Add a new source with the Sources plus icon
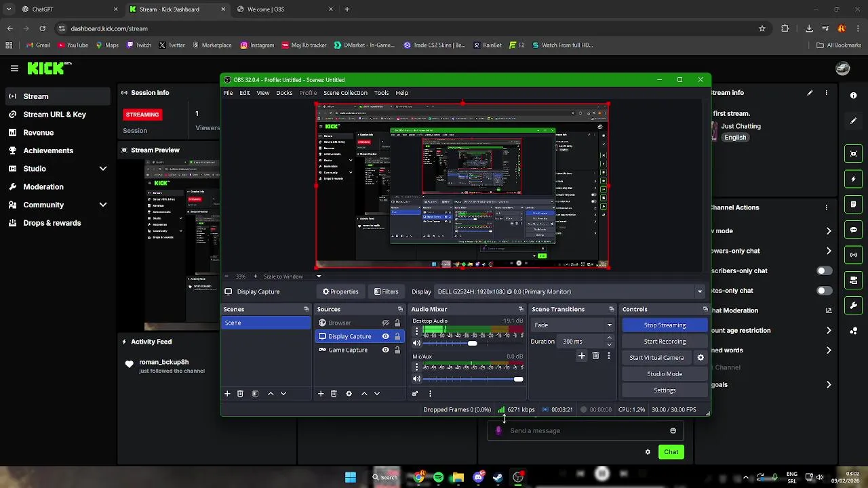Viewport: 868px width, 488px height. coord(321,394)
